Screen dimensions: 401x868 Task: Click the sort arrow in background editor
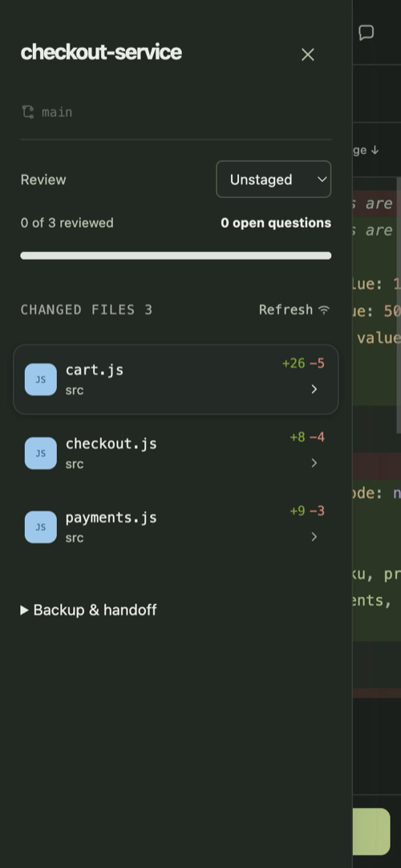[375, 150]
